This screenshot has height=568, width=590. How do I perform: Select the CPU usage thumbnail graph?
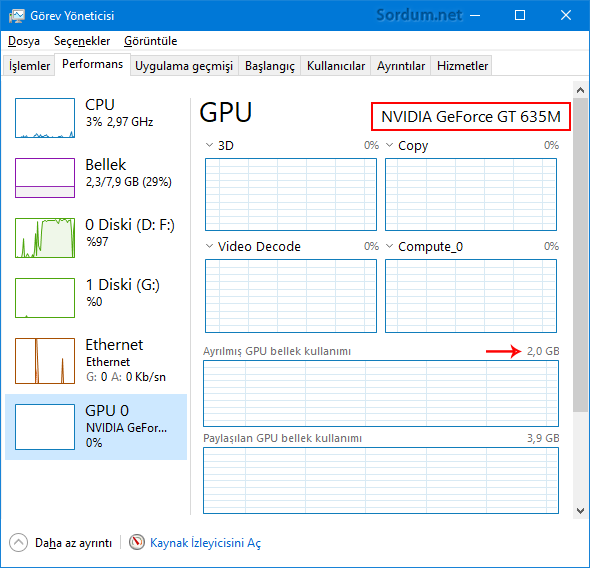[x=45, y=118]
